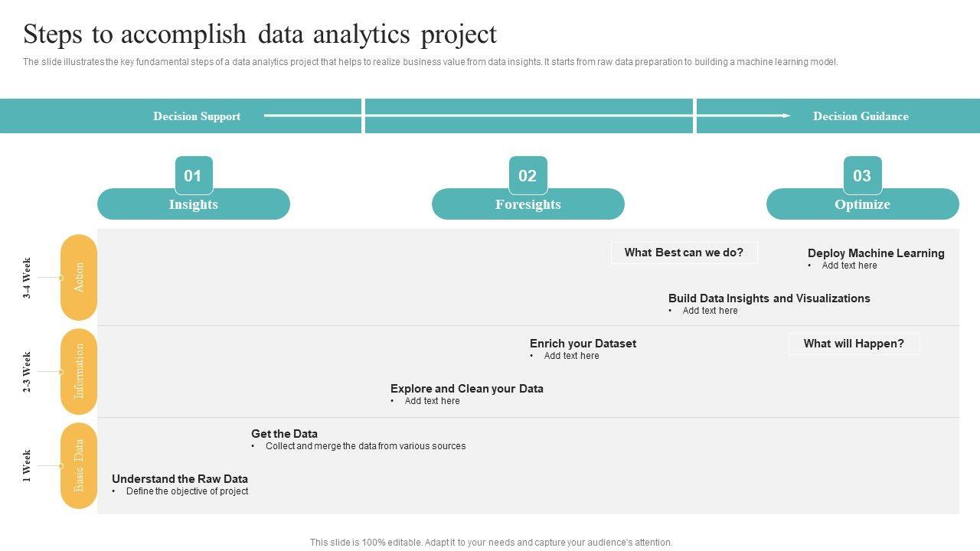Viewport: 980px width, 551px height.
Task: Click the Get the Data heading
Action: (284, 434)
